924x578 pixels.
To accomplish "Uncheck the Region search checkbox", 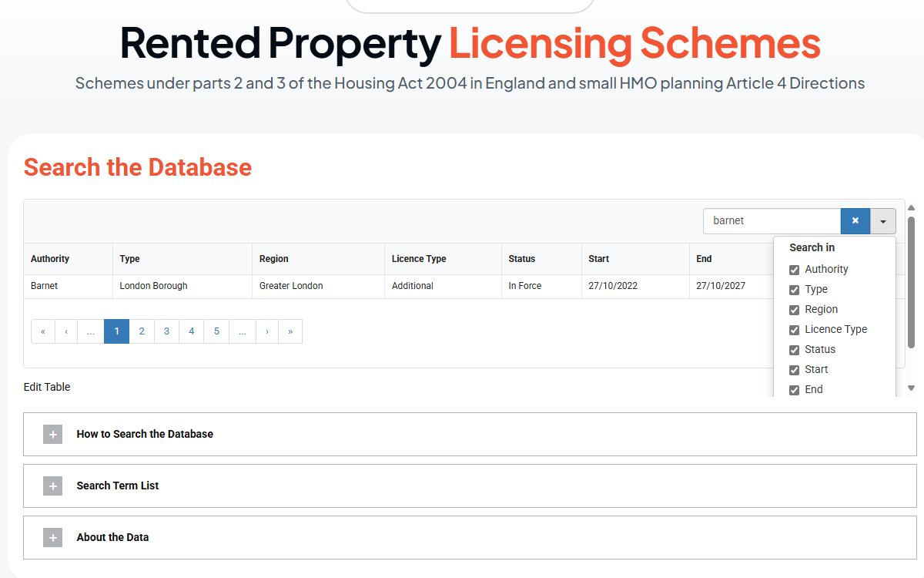I will tap(795, 310).
